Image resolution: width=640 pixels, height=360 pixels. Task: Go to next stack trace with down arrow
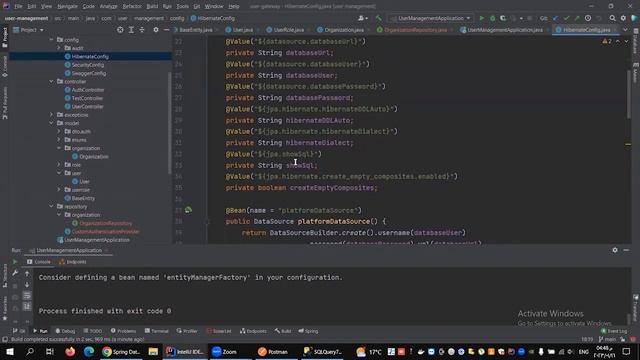27,285
